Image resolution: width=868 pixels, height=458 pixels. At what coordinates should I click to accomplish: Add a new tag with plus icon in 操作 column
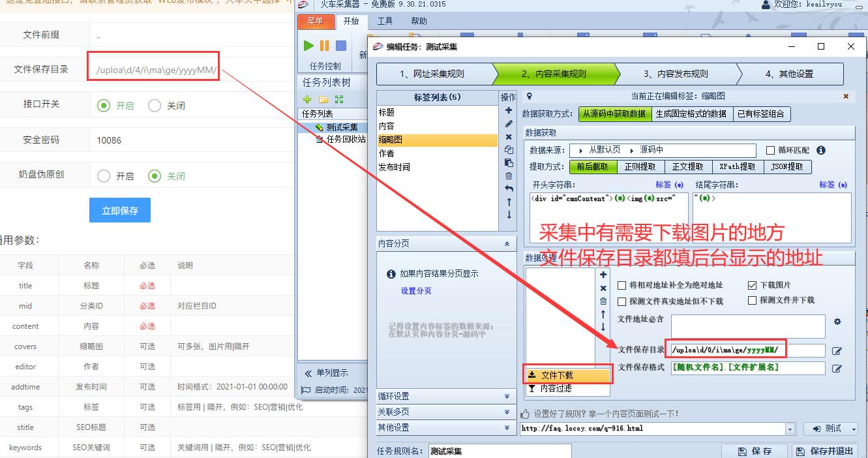coord(509,110)
